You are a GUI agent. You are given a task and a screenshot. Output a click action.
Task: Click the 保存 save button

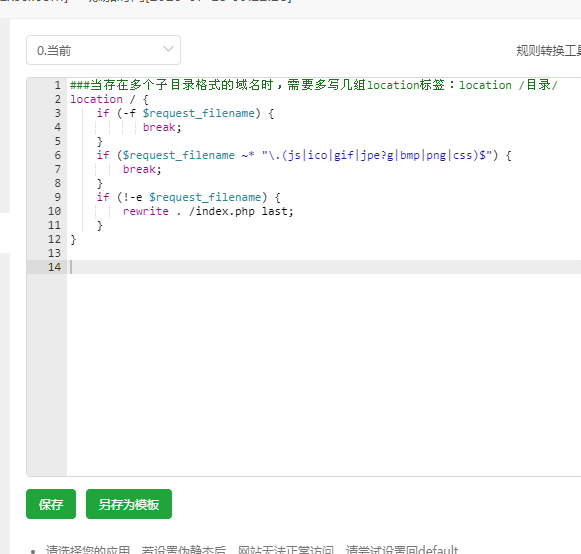(51, 504)
